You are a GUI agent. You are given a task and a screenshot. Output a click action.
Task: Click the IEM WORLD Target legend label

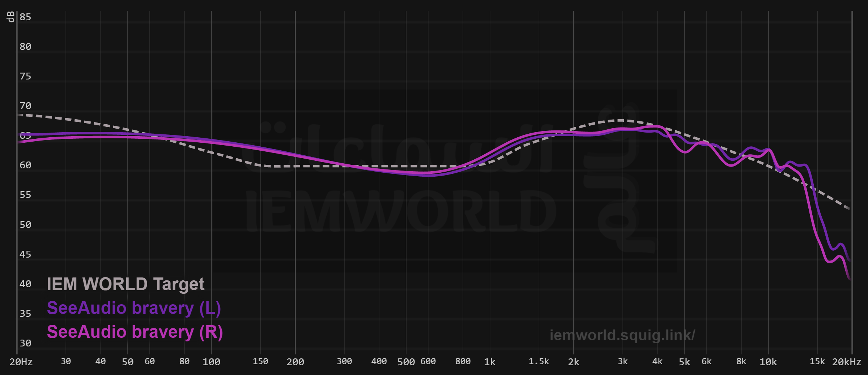[x=125, y=284]
